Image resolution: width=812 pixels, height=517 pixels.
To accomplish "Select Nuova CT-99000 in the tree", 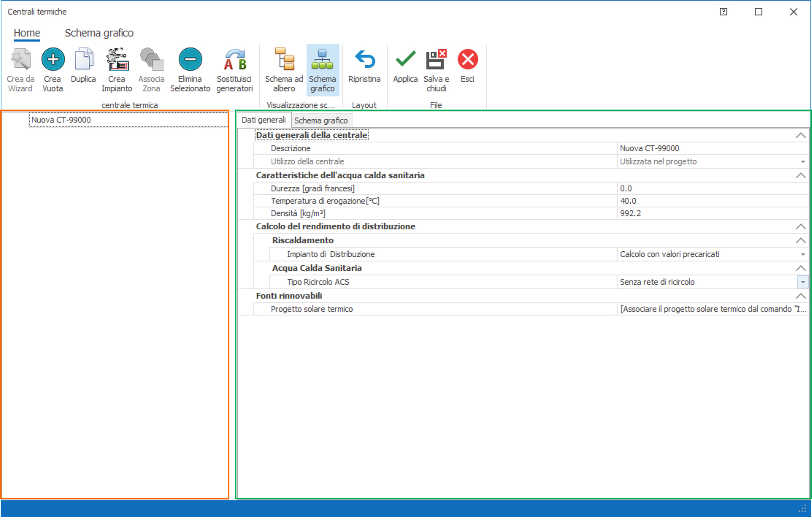I will [61, 120].
